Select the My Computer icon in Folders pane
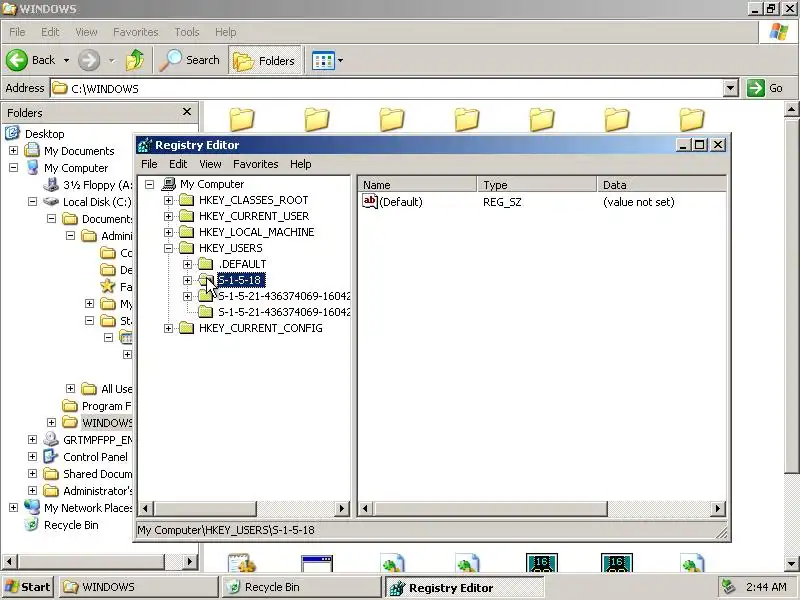This screenshot has width=800, height=600. [x=33, y=167]
